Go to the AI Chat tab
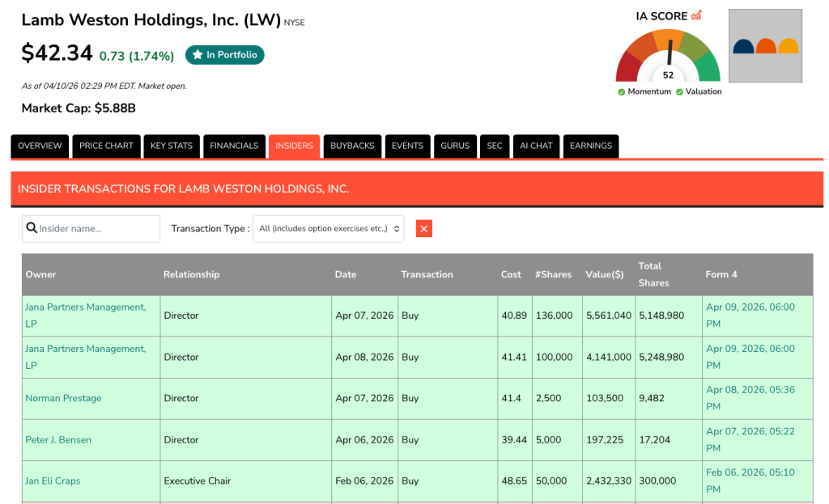829x504 pixels. [536, 146]
